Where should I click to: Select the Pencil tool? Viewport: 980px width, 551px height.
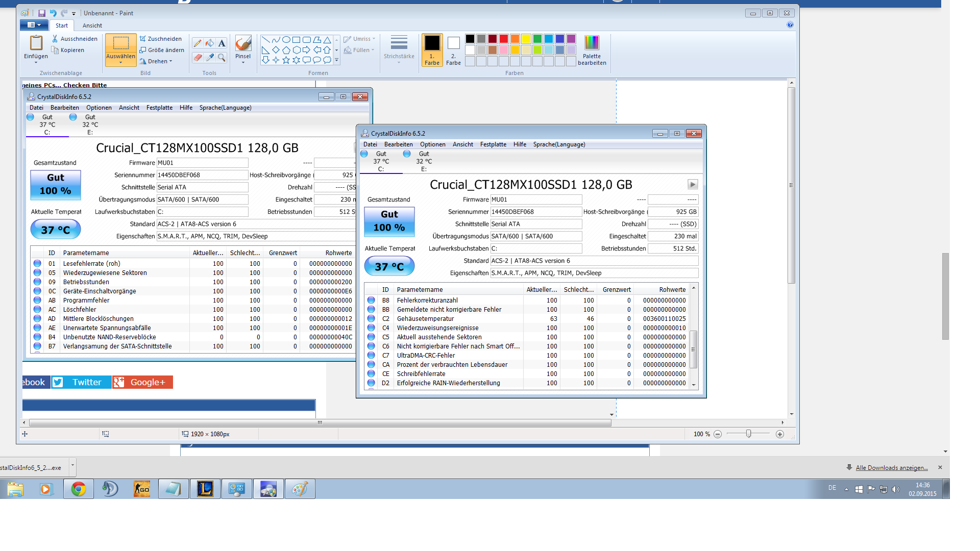point(198,43)
